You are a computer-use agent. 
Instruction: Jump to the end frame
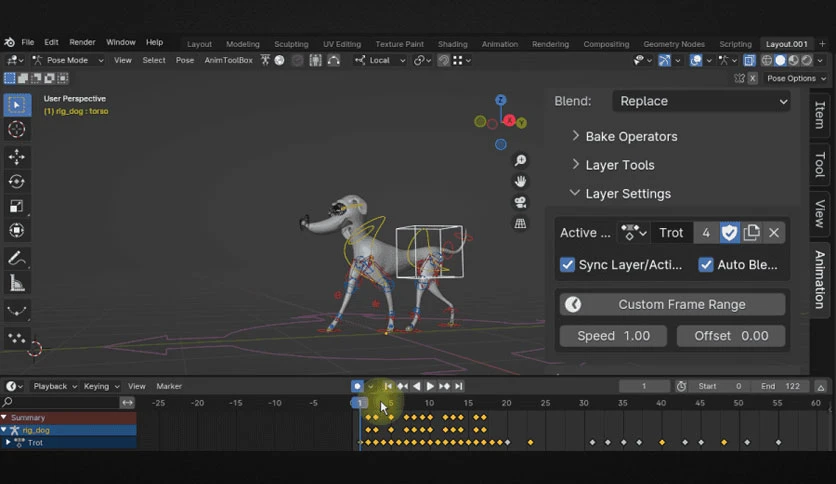459,386
